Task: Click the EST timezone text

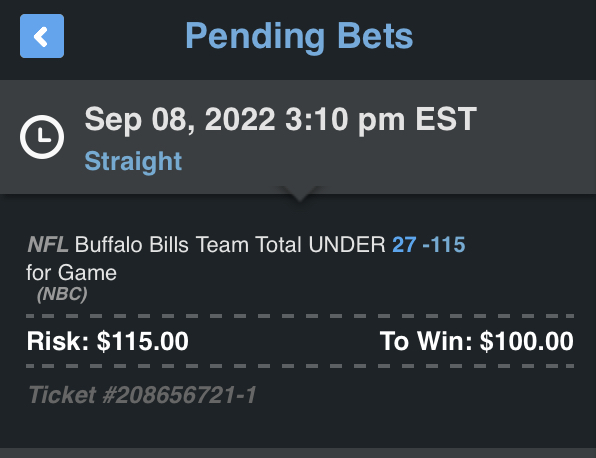Action: 446,119
